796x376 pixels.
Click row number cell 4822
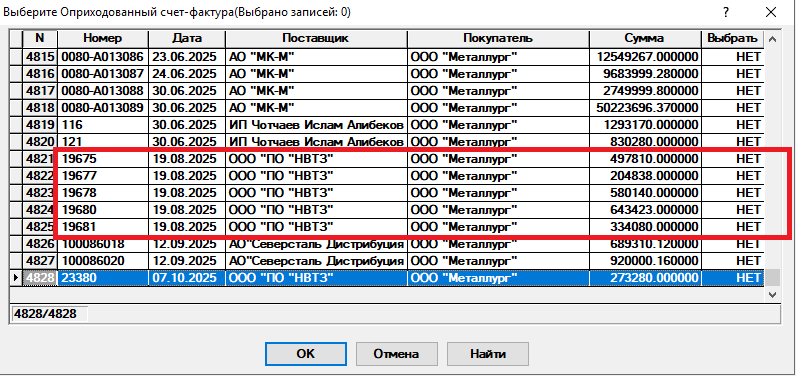40,176
